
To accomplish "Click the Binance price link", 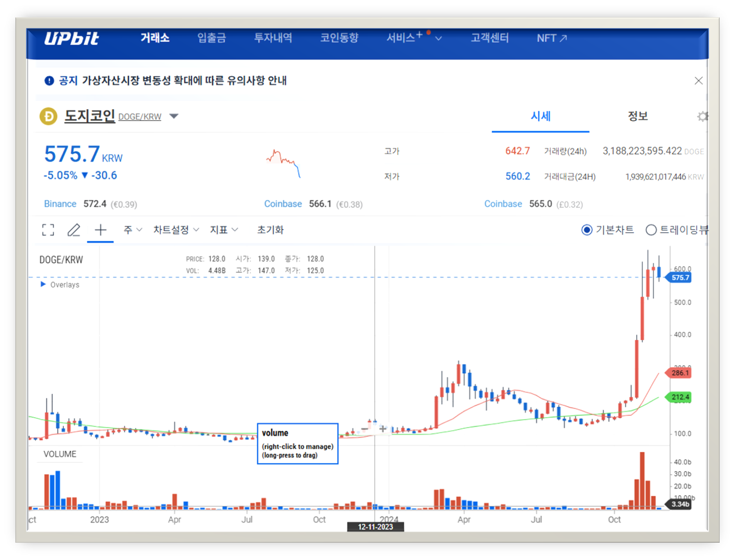I will (60, 204).
